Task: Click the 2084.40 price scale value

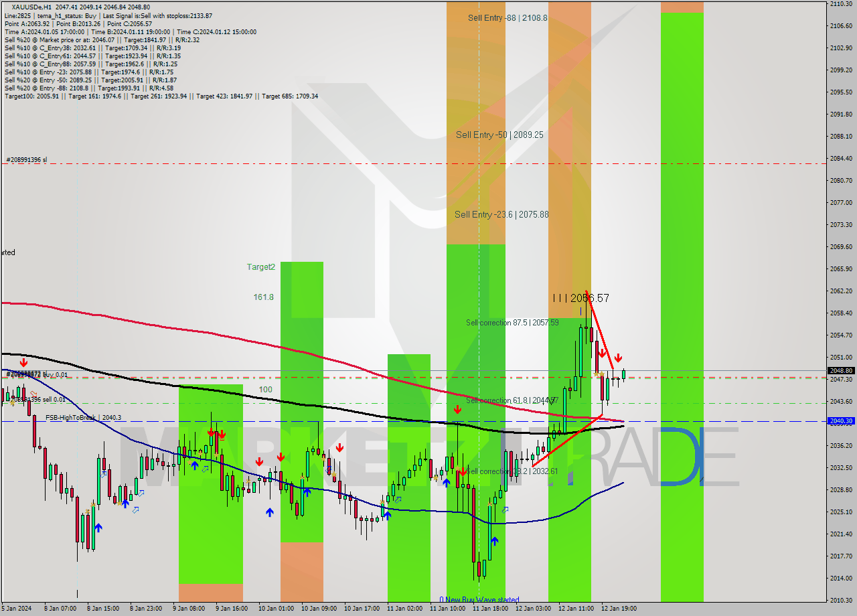Action: 841,159
